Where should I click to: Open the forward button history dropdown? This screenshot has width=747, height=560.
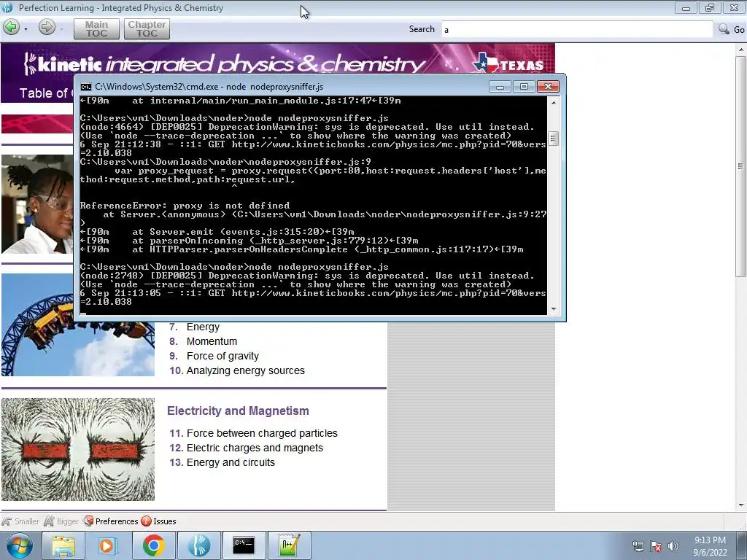pos(61,29)
